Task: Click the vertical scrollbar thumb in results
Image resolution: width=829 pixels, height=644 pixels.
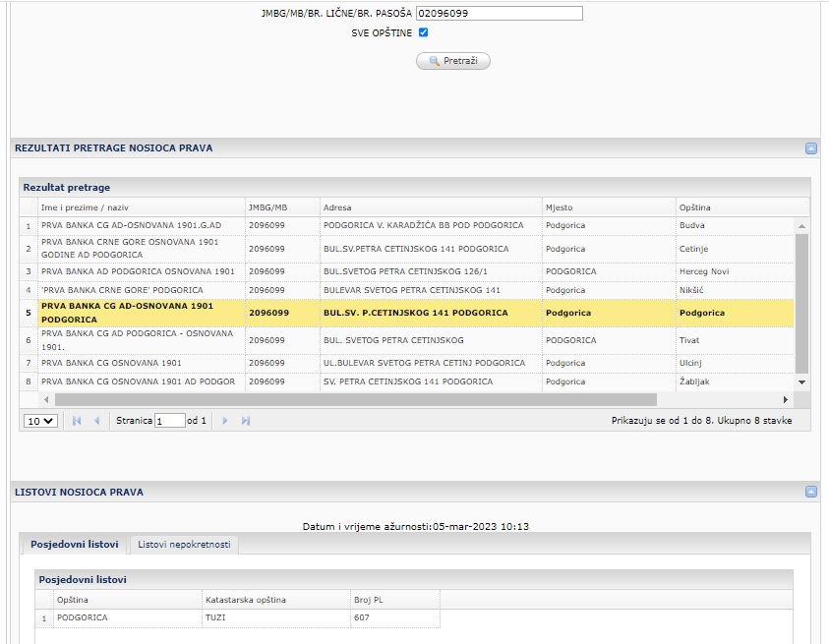Action: click(802, 304)
